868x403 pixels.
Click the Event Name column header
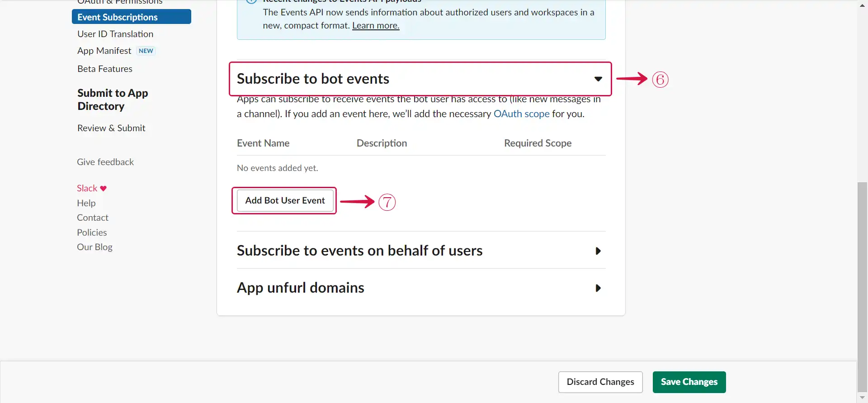[x=263, y=143]
